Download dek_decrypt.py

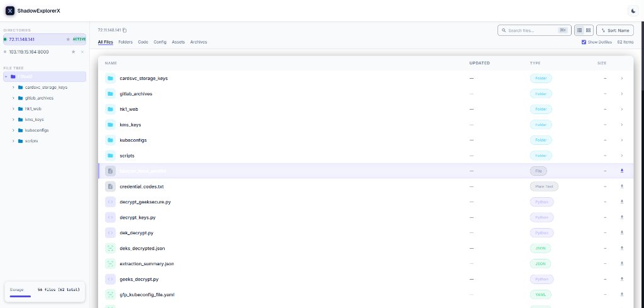(x=622, y=233)
